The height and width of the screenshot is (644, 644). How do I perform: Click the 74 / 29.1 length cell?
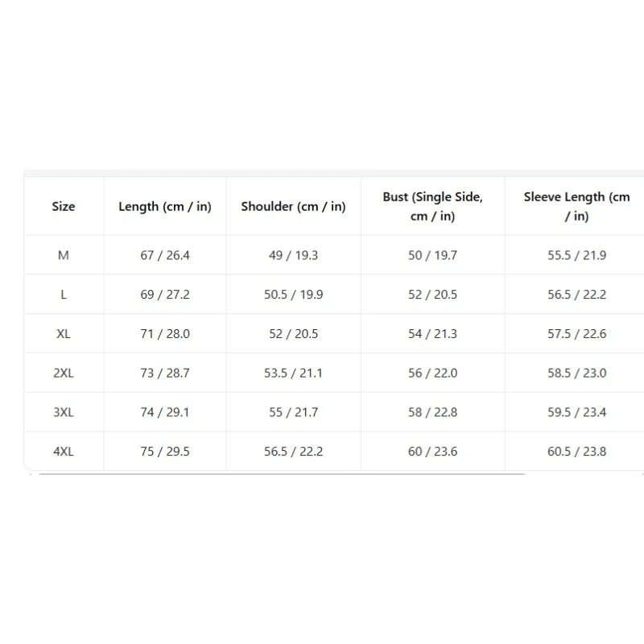(x=165, y=412)
